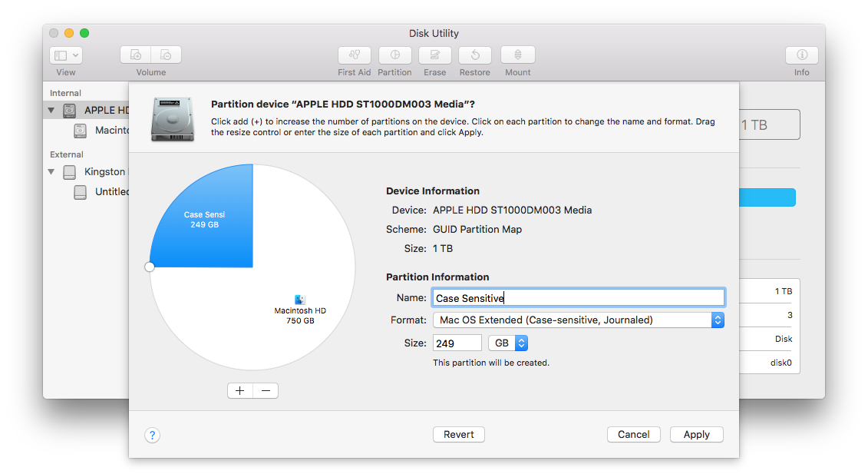
Task: Select the Untitled volume in sidebar
Action: coord(101,192)
